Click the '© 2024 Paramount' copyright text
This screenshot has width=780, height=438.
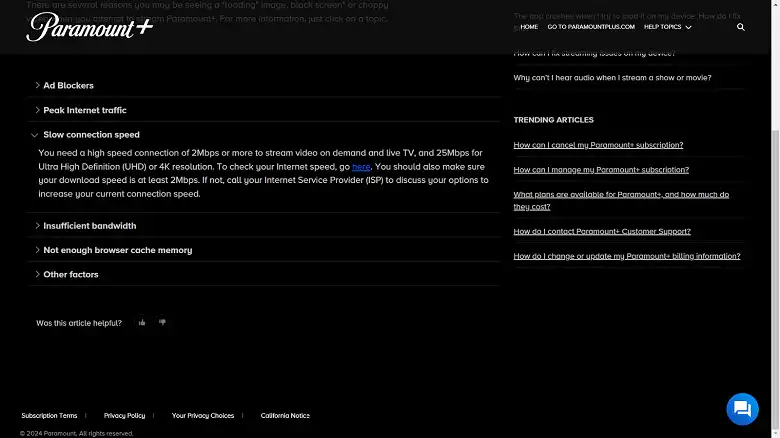click(77, 434)
